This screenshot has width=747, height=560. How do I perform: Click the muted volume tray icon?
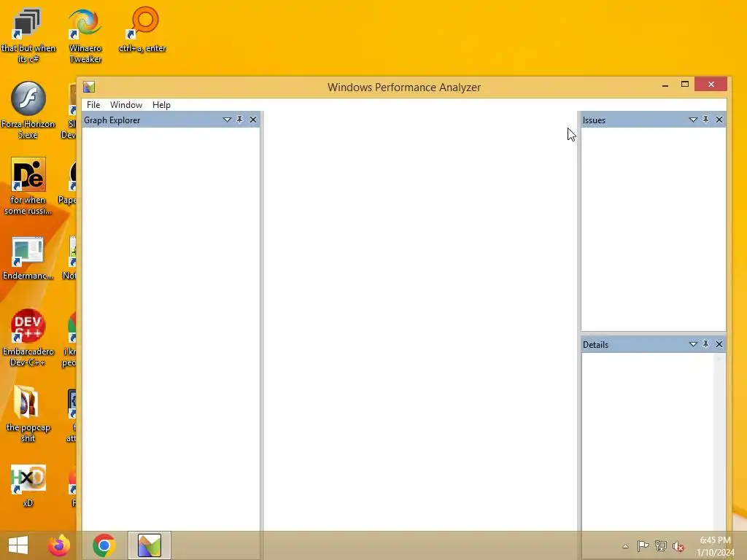[x=678, y=545]
